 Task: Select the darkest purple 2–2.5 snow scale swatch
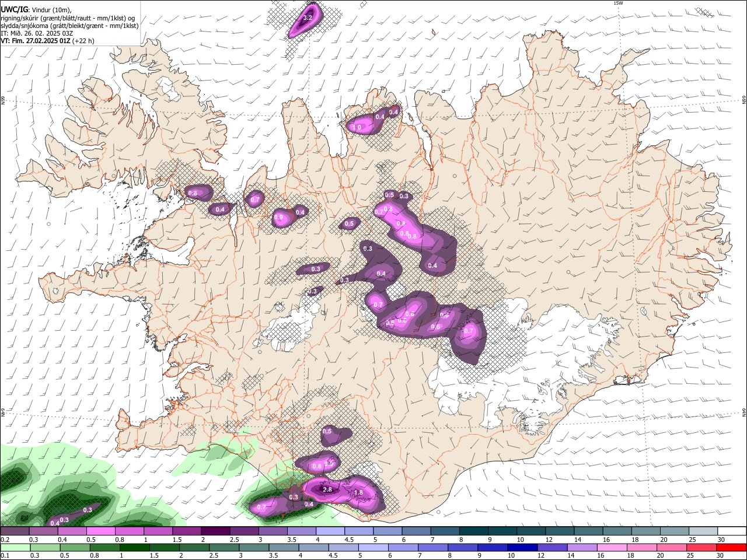pyautogui.click(x=215, y=531)
